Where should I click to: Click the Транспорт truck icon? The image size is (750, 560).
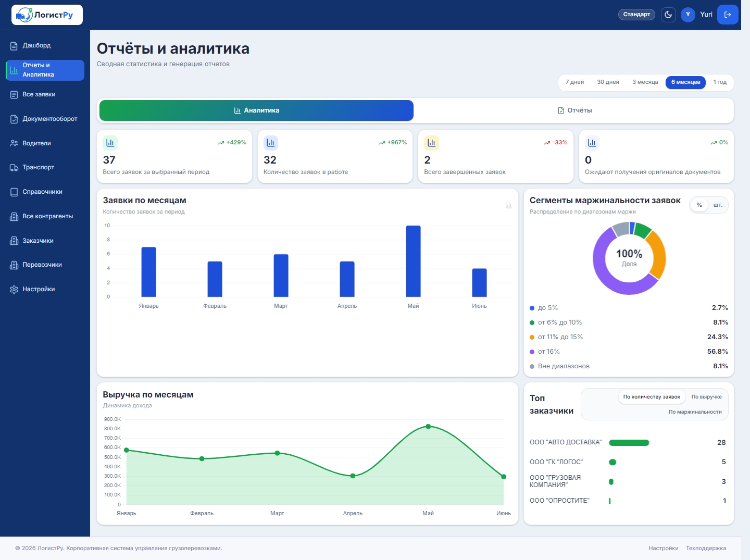pos(14,168)
